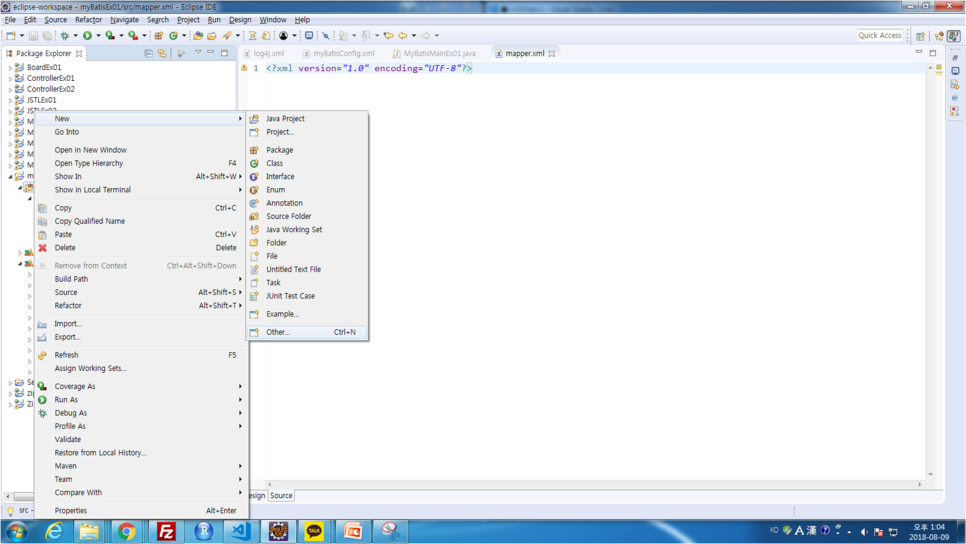This screenshot has width=966, height=544.
Task: Choose Interface in New submenu
Action: point(307,177)
